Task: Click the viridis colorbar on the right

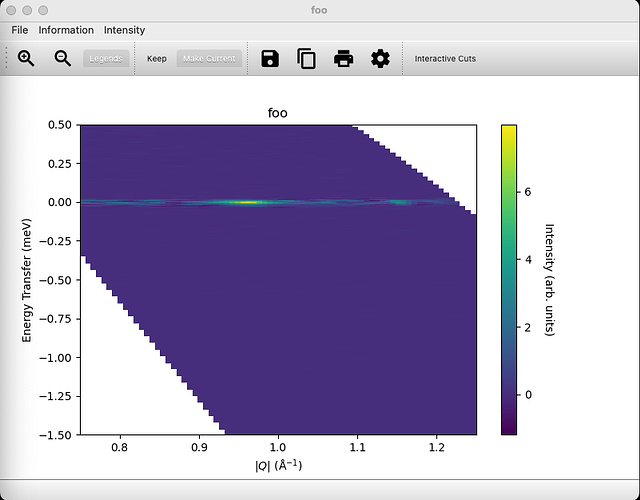Action: [509, 280]
